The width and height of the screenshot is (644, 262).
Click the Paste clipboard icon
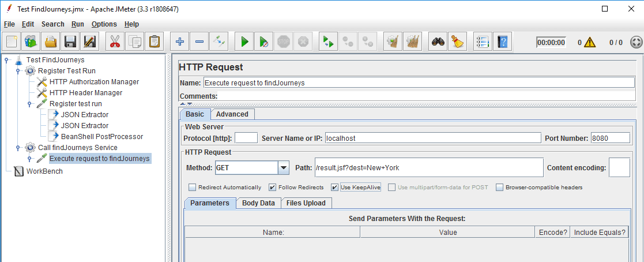click(x=154, y=42)
